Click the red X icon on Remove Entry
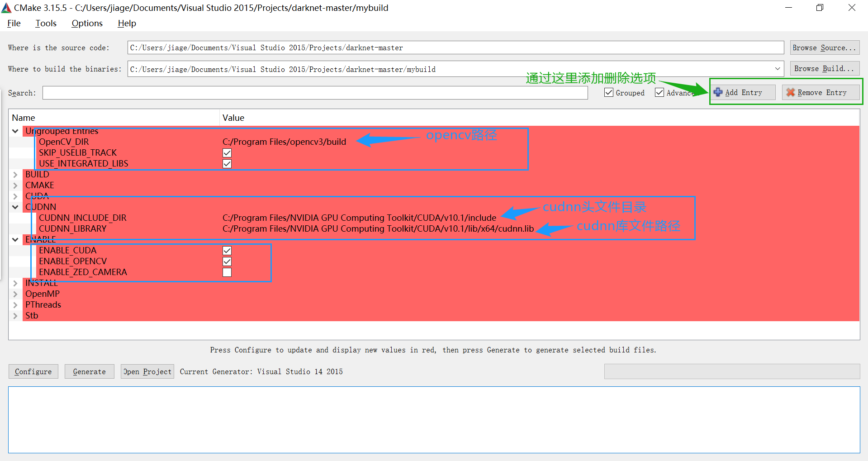 (x=790, y=92)
